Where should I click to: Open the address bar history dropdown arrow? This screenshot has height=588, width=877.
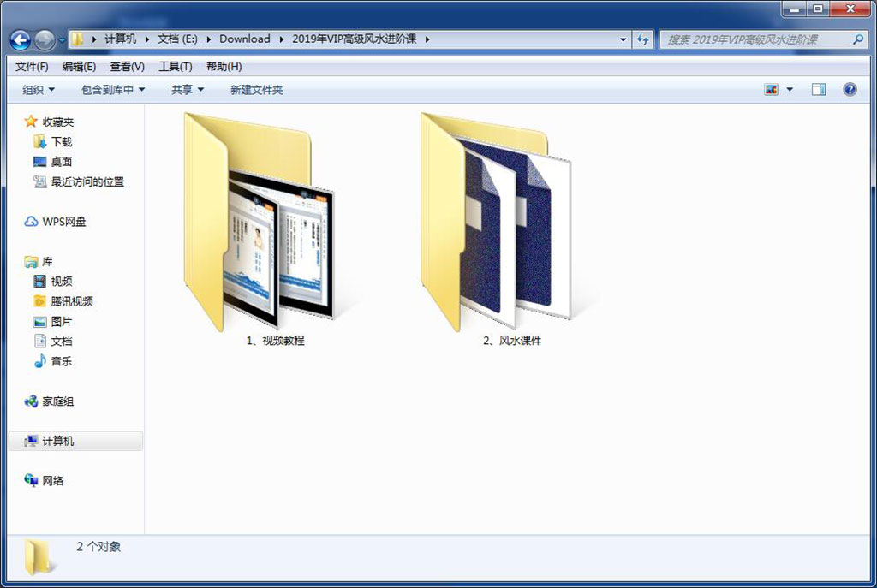pos(623,39)
